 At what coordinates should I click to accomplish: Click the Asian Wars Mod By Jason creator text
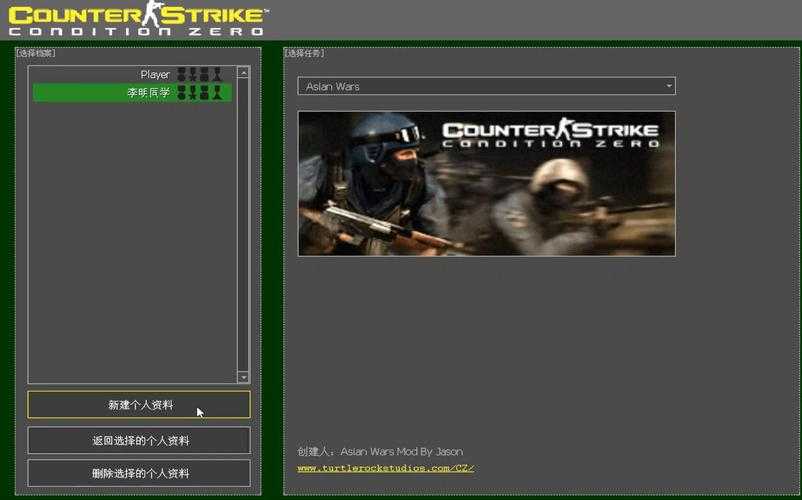(x=402, y=451)
